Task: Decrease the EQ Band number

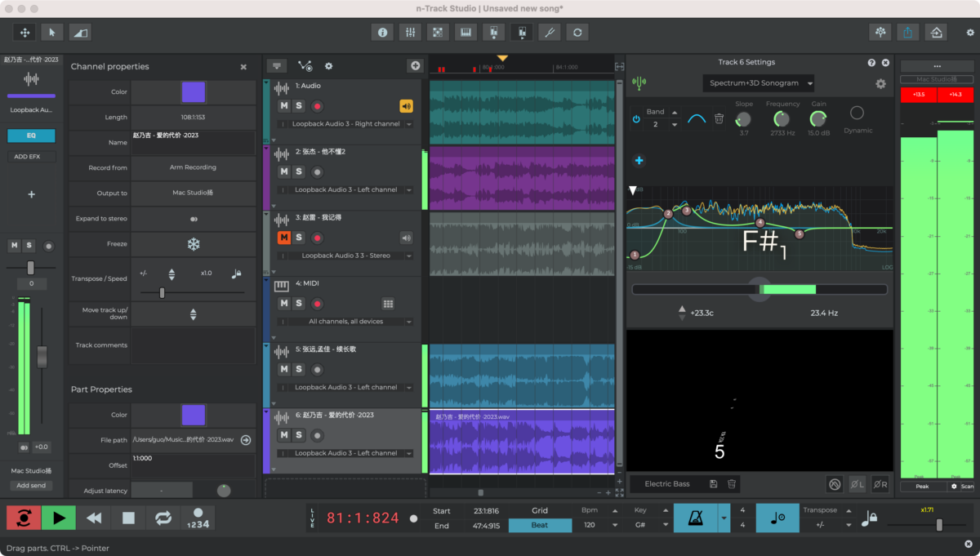Action: pyautogui.click(x=674, y=126)
